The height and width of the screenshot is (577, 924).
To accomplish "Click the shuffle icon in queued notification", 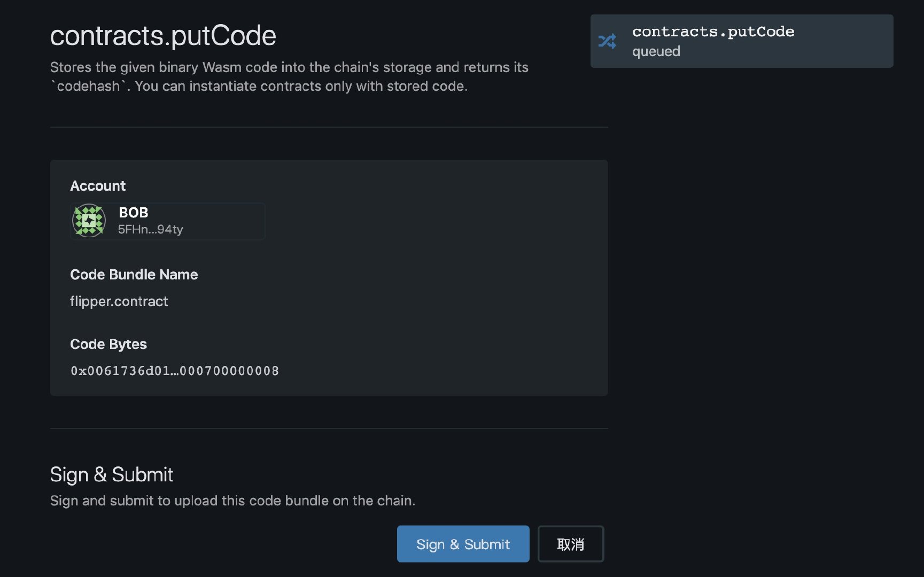I will point(607,41).
